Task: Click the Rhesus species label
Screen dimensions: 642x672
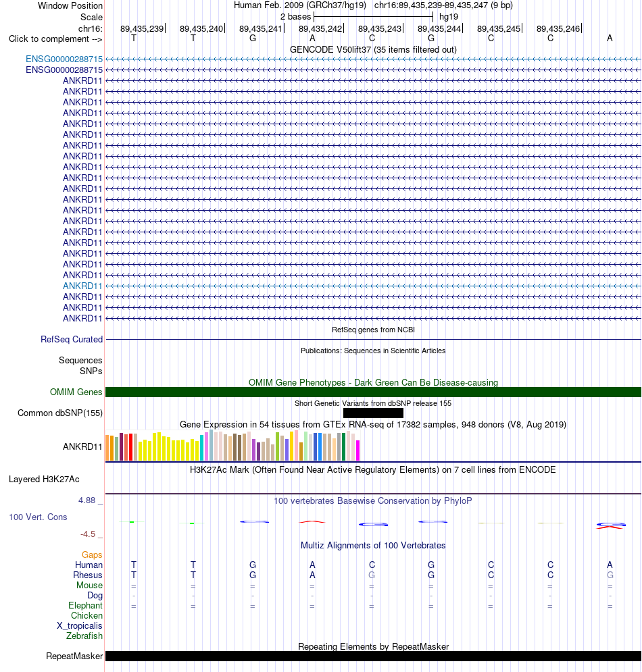Action: (87, 575)
